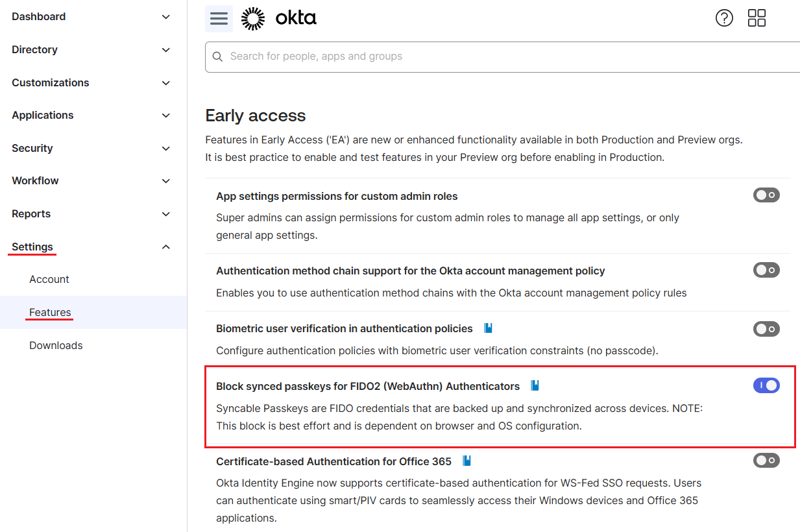Viewport: 800px width, 532px height.
Task: Enable Authentication method chain support toggle
Action: [766, 270]
